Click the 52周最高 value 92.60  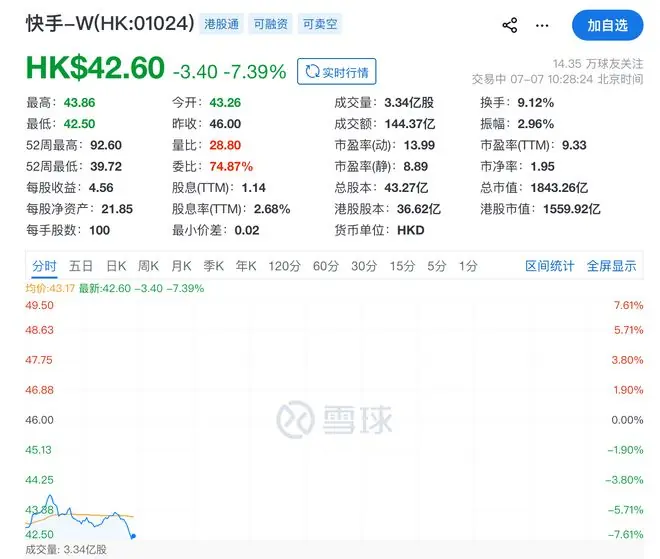click(106, 145)
